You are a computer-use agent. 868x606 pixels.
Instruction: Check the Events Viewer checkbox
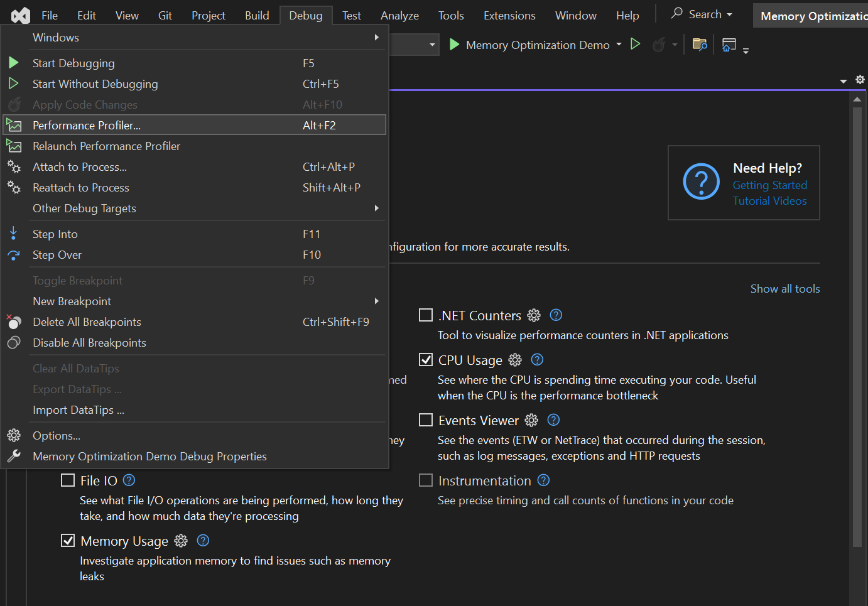(426, 420)
